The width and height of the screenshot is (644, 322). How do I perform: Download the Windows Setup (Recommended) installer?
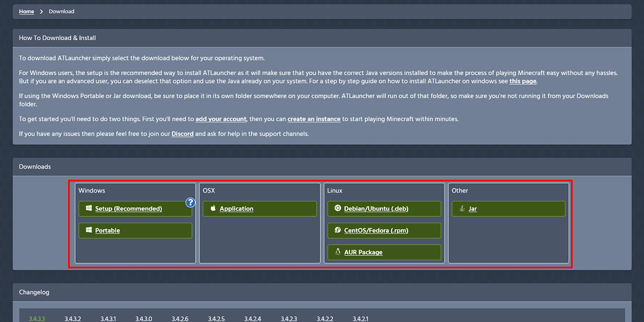tap(135, 209)
